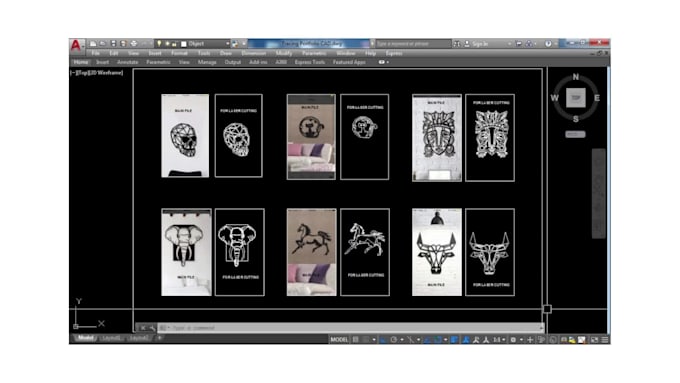Click the New drawing icon in quick access toolbar
Screen dimensions: 680x383
(x=93, y=44)
